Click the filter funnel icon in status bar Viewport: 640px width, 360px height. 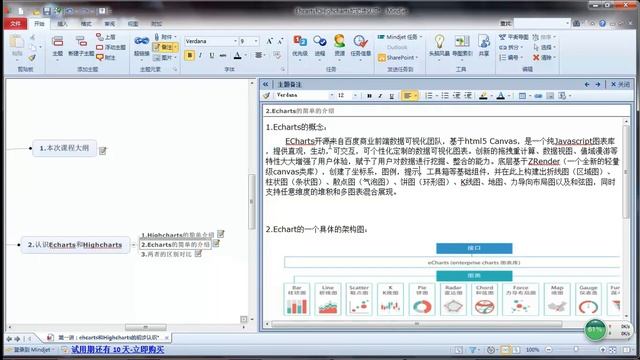point(472,350)
